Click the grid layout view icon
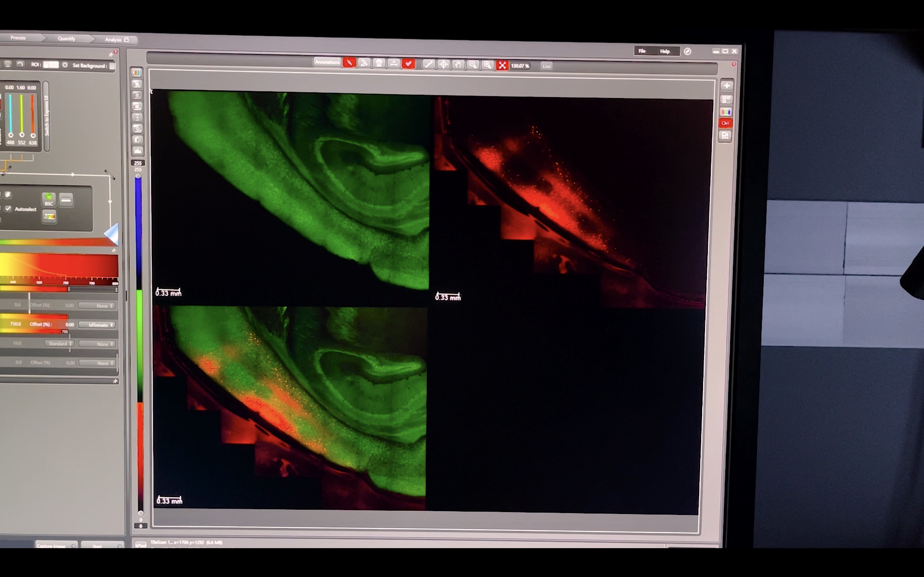924x577 pixels. point(726,99)
